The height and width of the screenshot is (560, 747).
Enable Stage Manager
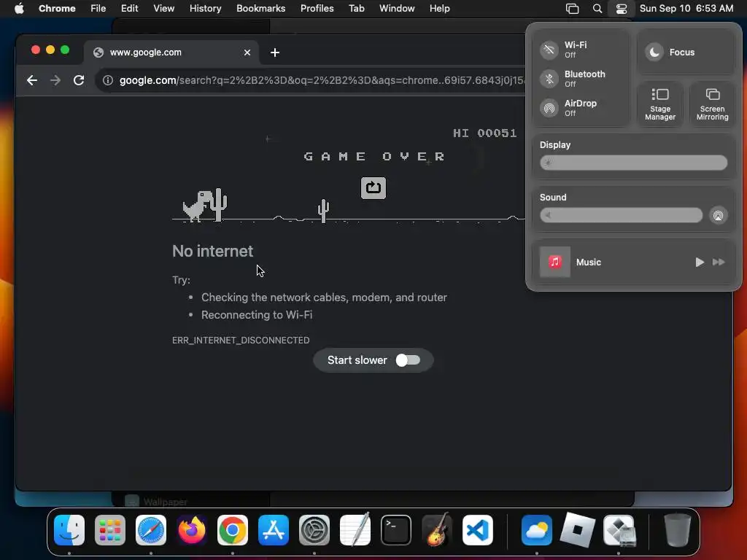(x=659, y=104)
